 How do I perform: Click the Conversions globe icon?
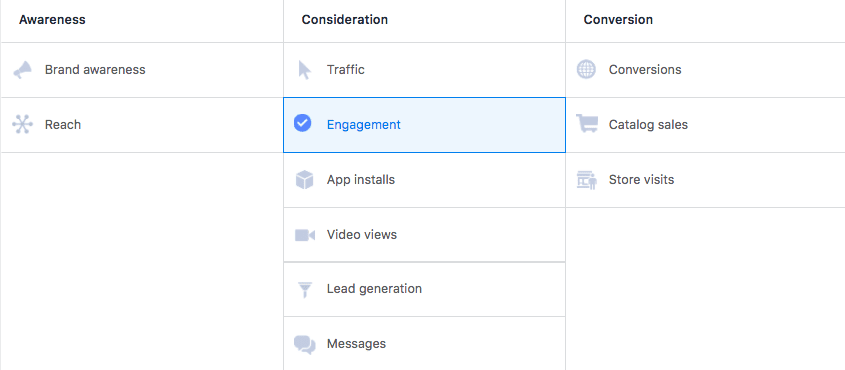point(586,69)
